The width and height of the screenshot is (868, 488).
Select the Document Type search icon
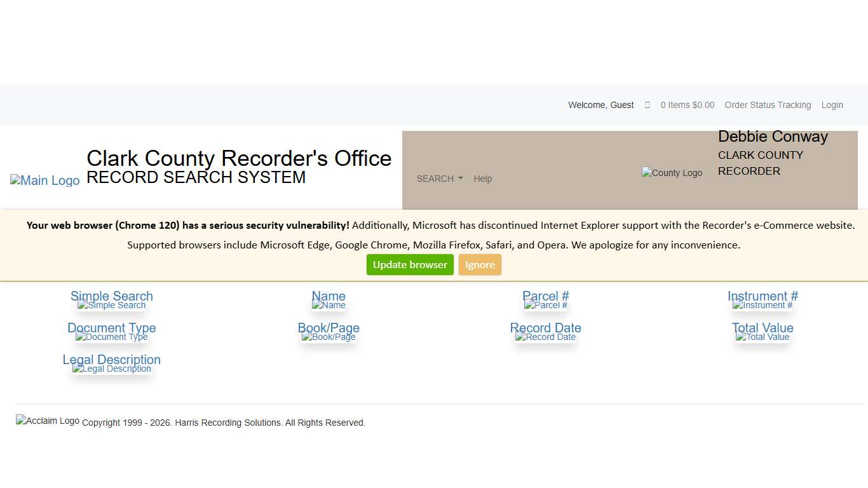pyautogui.click(x=111, y=337)
